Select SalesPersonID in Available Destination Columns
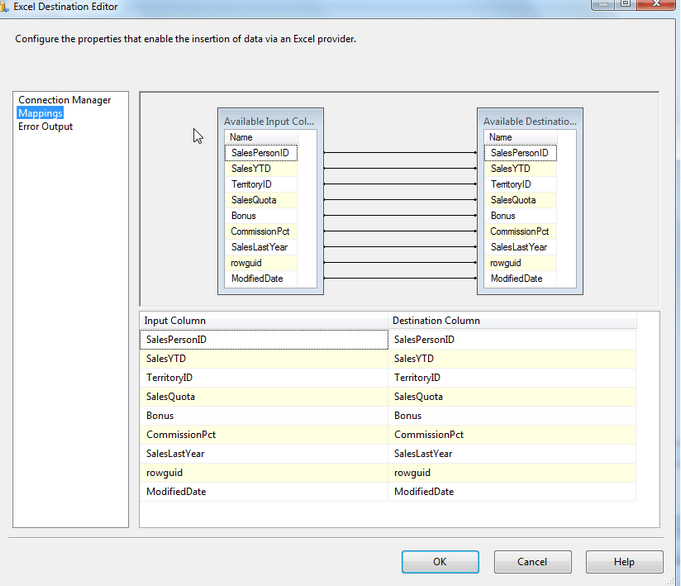 520,153
